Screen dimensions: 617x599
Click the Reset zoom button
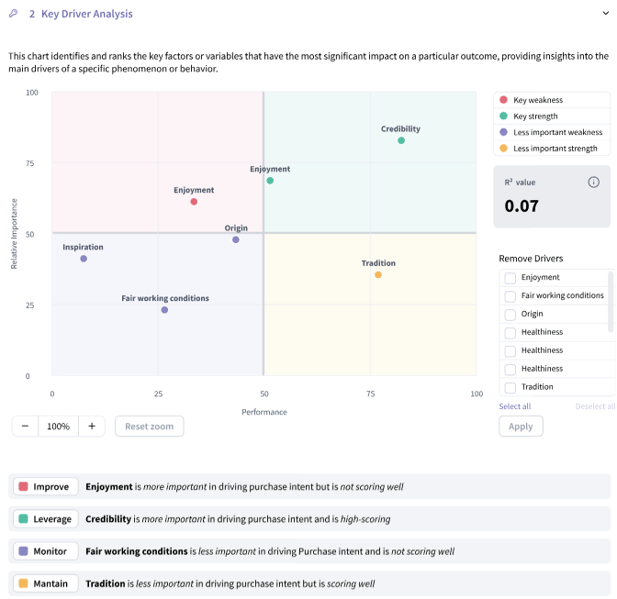coord(150,426)
